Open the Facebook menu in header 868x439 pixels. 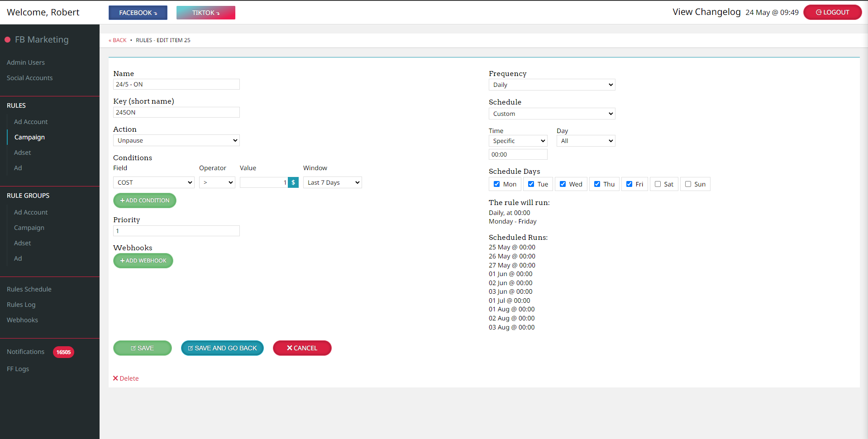coord(138,13)
